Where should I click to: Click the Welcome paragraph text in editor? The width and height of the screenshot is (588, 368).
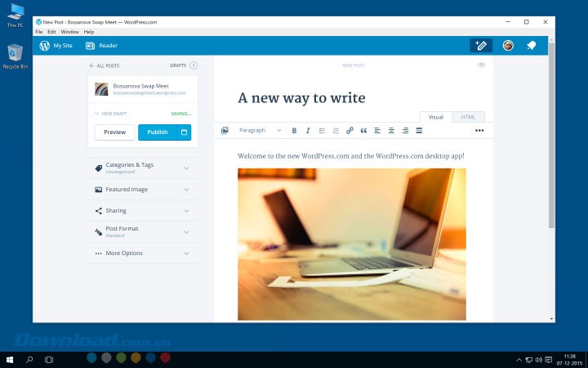[351, 156]
